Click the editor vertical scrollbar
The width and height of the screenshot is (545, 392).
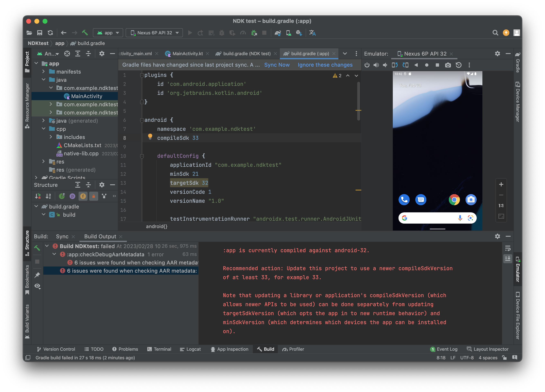pos(358,101)
